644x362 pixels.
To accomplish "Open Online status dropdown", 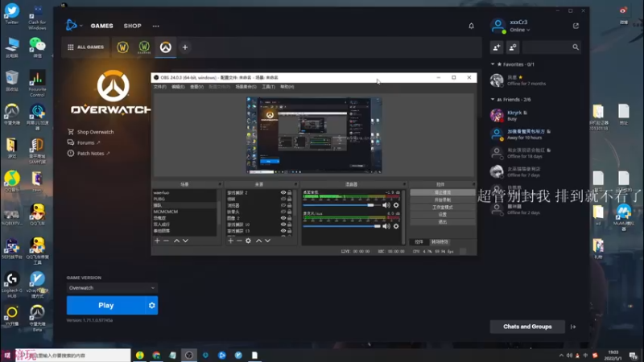I will 519,30.
